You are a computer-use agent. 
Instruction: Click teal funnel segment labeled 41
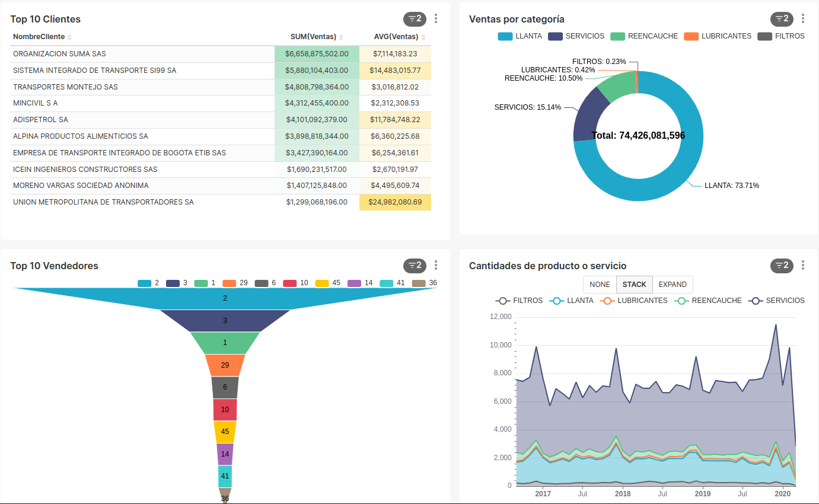(225, 476)
